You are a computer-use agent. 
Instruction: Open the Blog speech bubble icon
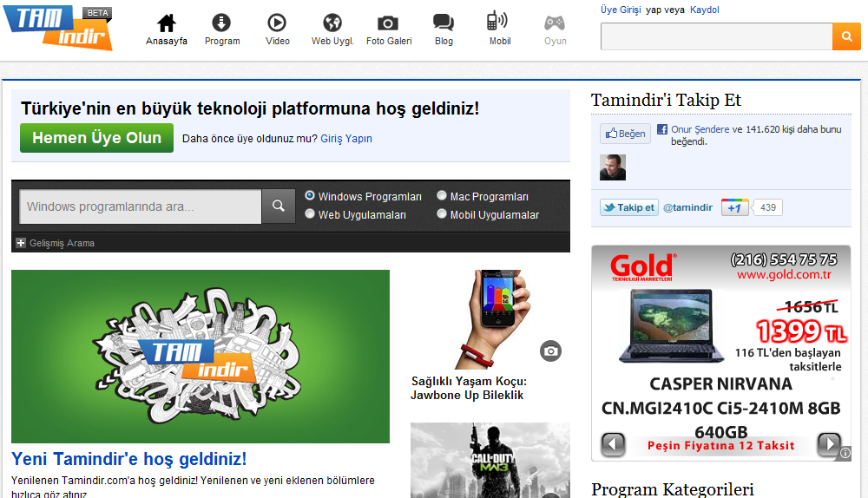tap(444, 23)
